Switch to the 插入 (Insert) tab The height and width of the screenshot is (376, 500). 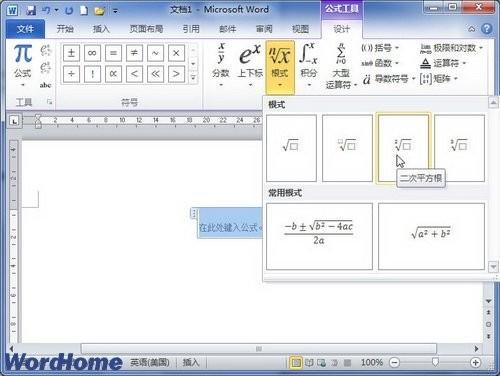101,29
